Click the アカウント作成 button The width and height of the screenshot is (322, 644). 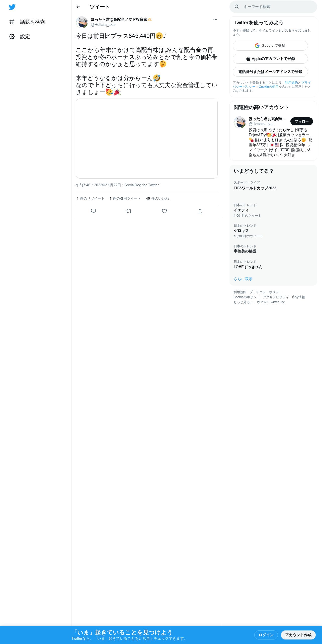click(x=298, y=635)
